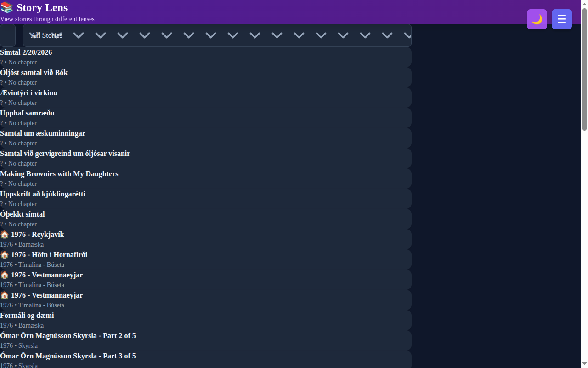The width and height of the screenshot is (588, 368).
Task: Click the Story Lens title
Action: click(x=42, y=8)
